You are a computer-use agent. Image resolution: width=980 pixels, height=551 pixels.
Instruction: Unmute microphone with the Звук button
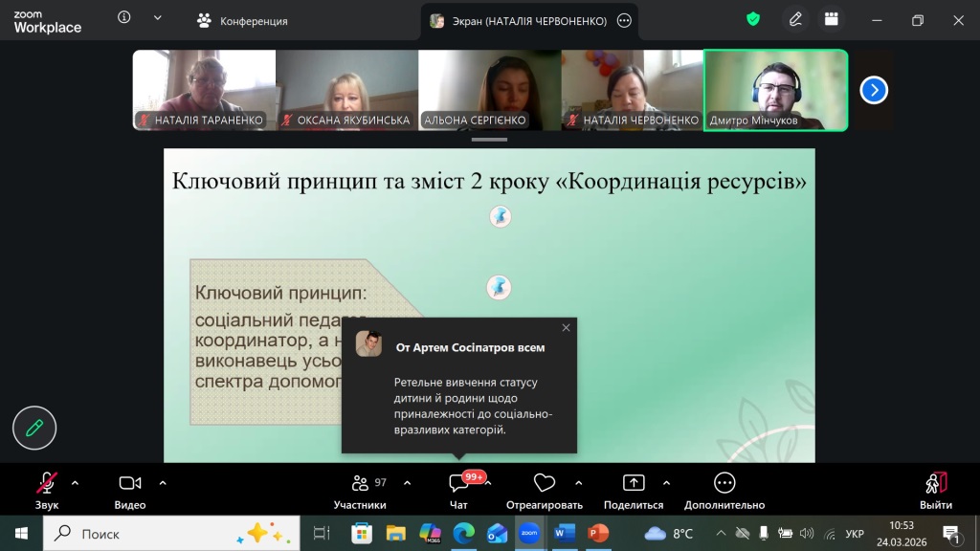click(47, 484)
